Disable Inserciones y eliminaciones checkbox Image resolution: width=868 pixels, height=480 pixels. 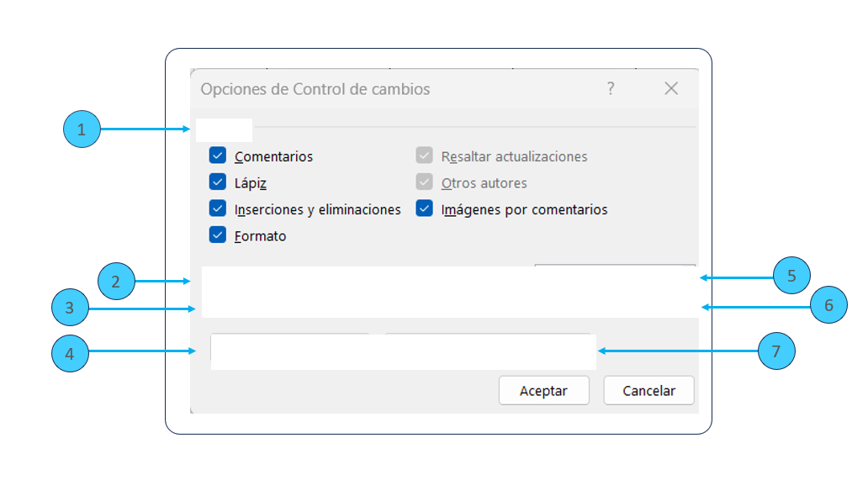coord(218,208)
